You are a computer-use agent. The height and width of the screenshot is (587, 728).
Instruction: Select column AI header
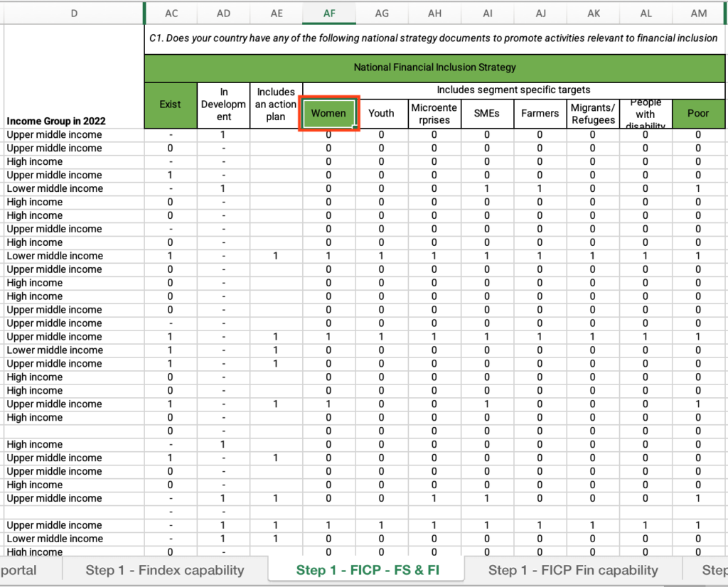(488, 14)
